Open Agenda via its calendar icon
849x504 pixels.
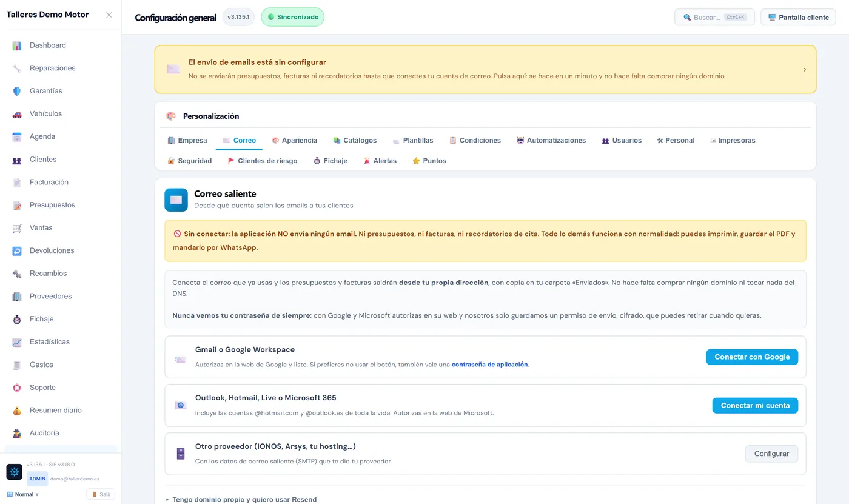(x=17, y=137)
